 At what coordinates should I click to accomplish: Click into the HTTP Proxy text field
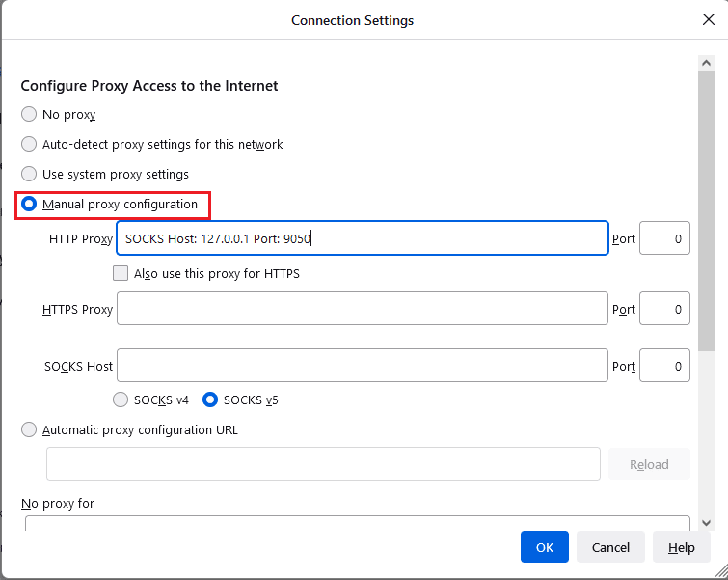pyautogui.click(x=363, y=238)
